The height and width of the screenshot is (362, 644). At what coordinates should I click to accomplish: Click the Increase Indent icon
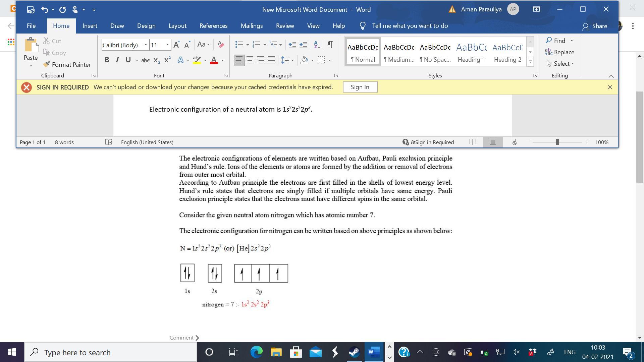pos(303,45)
